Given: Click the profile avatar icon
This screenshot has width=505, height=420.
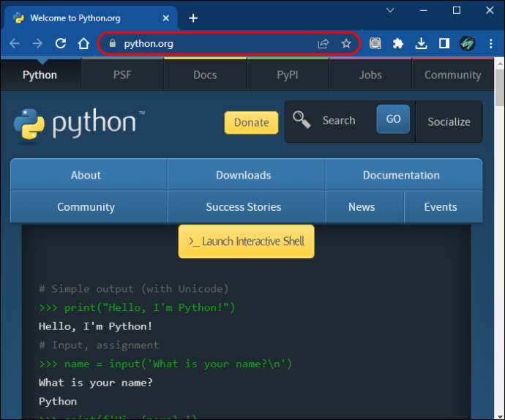Looking at the screenshot, I should point(468,43).
